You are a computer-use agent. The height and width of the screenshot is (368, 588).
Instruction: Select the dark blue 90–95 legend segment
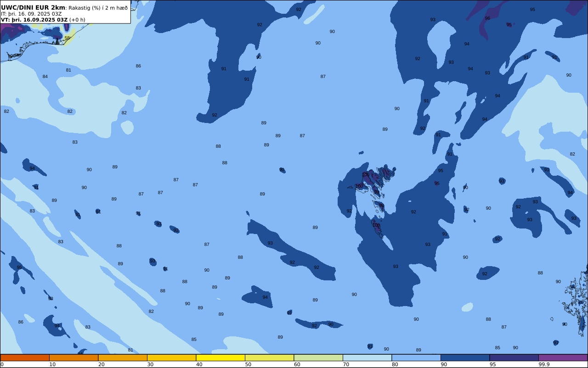point(465,357)
